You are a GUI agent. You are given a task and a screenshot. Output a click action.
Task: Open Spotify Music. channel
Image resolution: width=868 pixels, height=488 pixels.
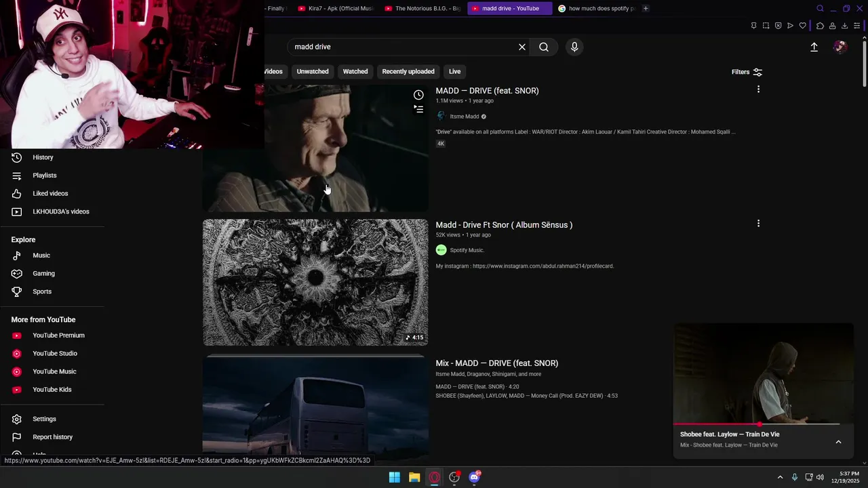[467, 250]
